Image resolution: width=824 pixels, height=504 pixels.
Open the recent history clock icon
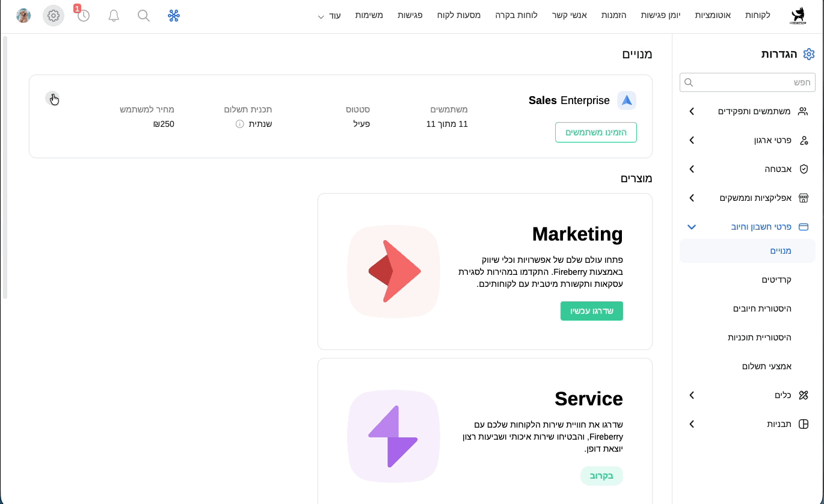pyautogui.click(x=84, y=16)
